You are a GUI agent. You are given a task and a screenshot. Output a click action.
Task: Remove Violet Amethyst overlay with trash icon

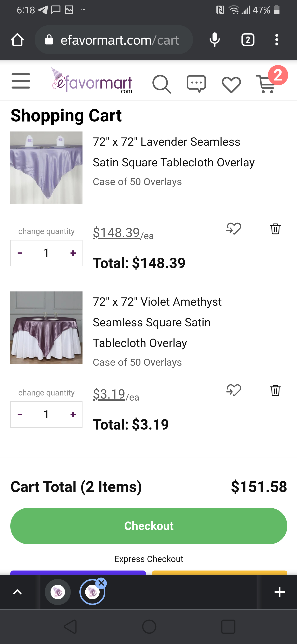(275, 390)
